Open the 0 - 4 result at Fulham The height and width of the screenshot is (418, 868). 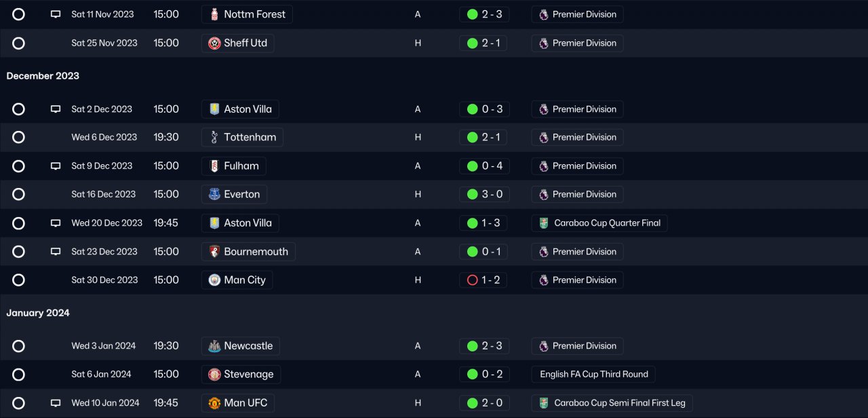[x=492, y=166]
